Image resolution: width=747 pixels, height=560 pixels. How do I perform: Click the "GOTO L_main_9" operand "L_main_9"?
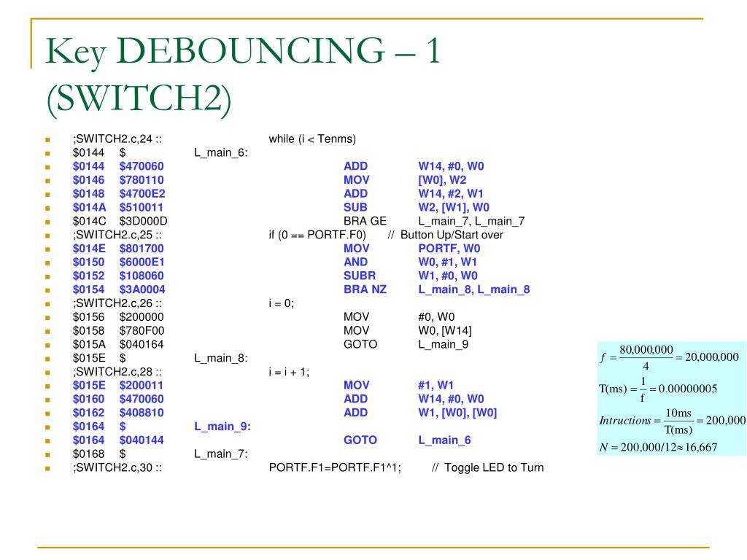[x=443, y=345]
